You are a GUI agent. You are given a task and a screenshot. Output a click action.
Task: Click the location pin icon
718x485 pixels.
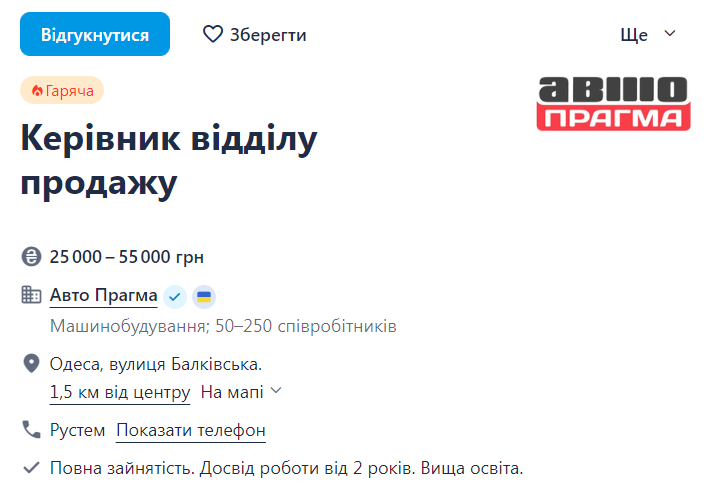(x=31, y=364)
